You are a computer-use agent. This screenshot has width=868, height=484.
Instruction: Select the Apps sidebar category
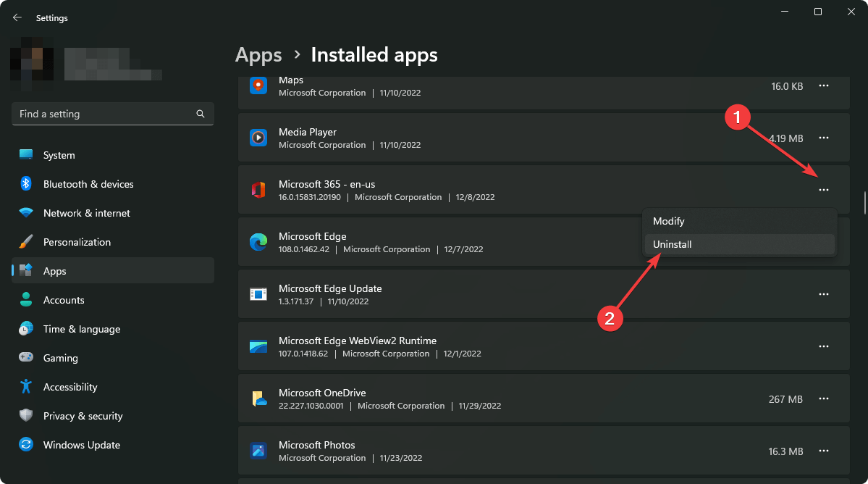(x=113, y=271)
